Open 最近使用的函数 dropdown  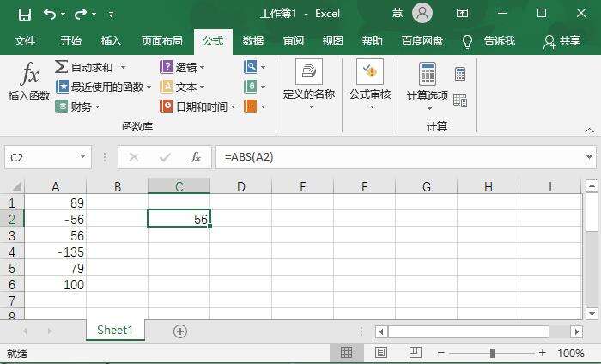pyautogui.click(x=103, y=87)
